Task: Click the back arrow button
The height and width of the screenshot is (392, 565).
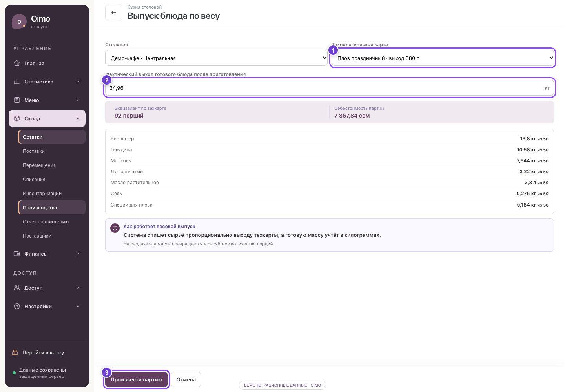Action: coord(114,13)
